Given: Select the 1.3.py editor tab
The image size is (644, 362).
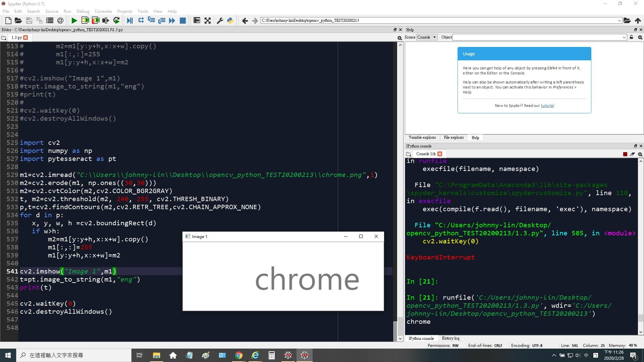Looking at the screenshot, I should tap(16, 38).
